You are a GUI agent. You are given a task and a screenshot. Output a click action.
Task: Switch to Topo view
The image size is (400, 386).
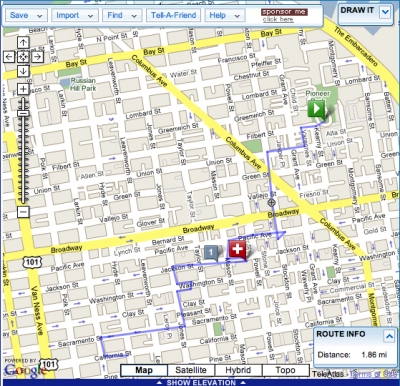[x=285, y=370]
